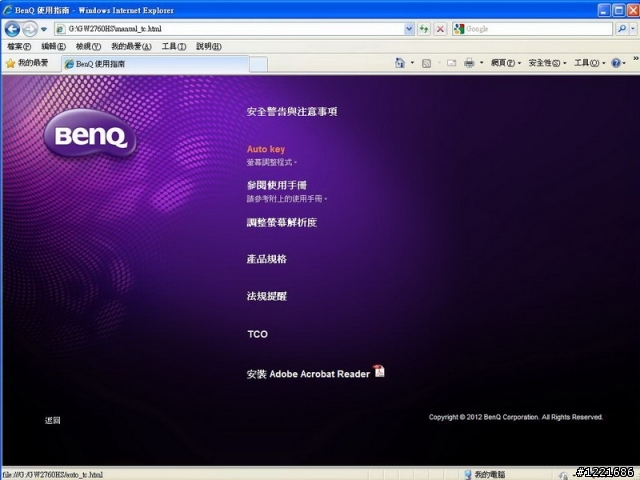Click the Adobe PDF icon
The width and height of the screenshot is (640, 480).
point(379,371)
